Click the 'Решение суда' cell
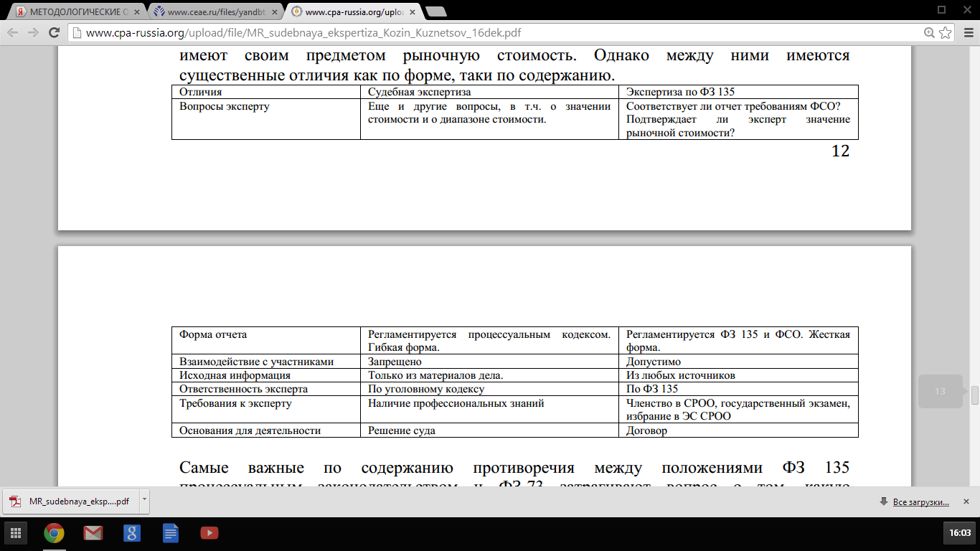Image resolution: width=980 pixels, height=551 pixels. tap(489, 430)
